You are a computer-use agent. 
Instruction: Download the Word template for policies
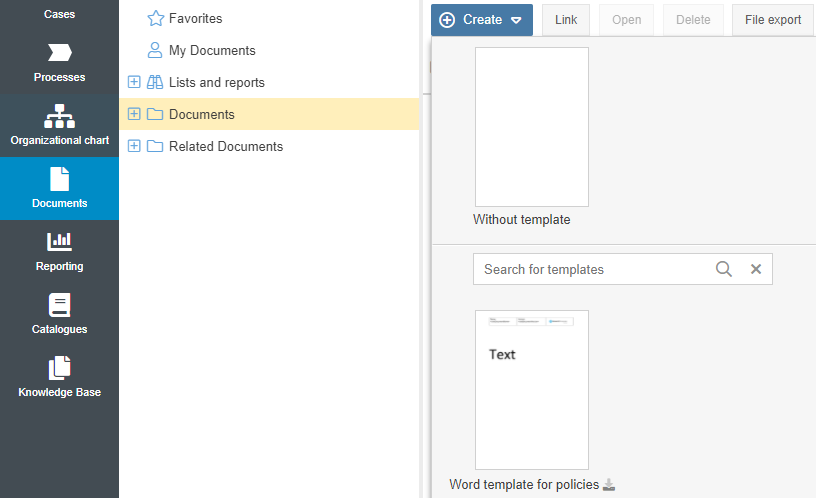[609, 485]
